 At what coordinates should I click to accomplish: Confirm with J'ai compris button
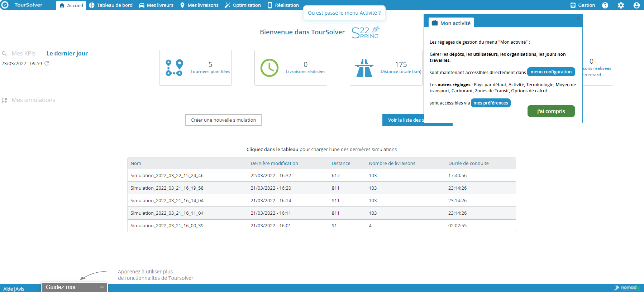pyautogui.click(x=551, y=111)
